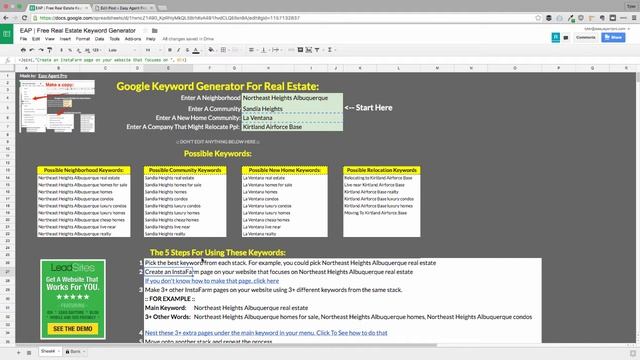
Task: Open the functions sigma dropdown
Action: [331, 50]
